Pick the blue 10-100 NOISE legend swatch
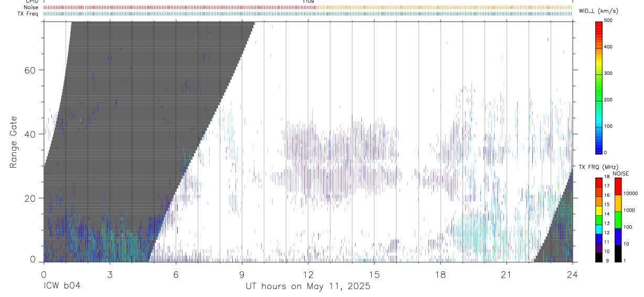 tap(617, 236)
